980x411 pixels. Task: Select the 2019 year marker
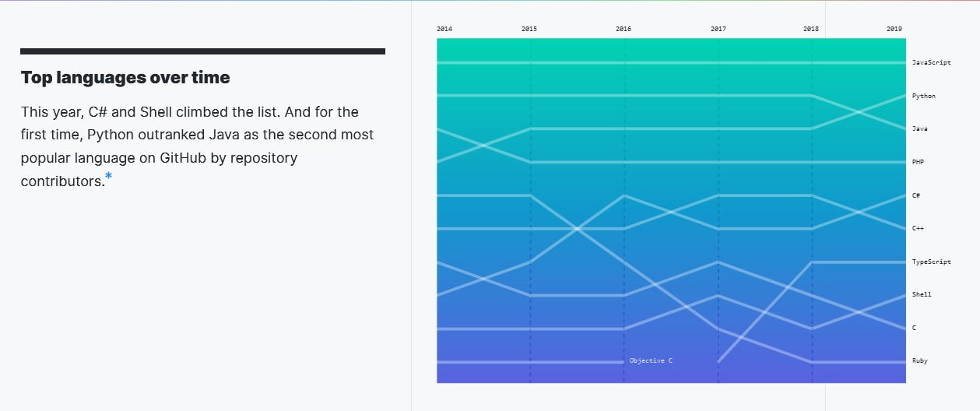click(894, 29)
